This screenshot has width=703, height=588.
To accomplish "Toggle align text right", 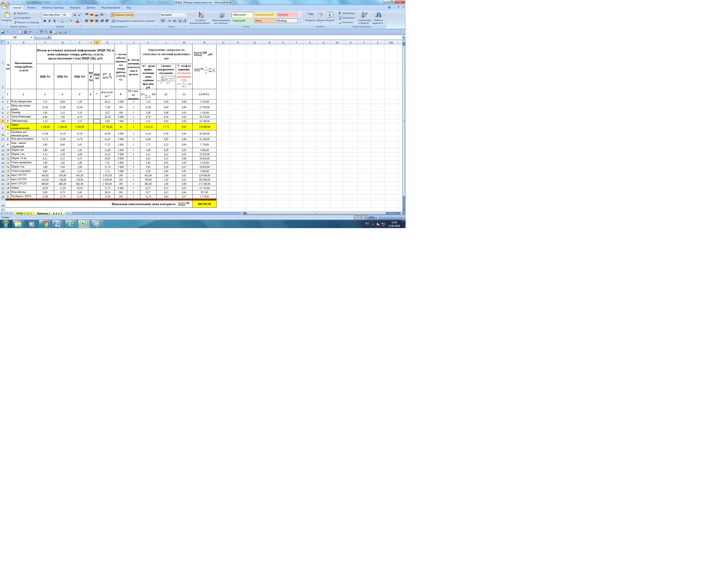I will coord(96,21).
